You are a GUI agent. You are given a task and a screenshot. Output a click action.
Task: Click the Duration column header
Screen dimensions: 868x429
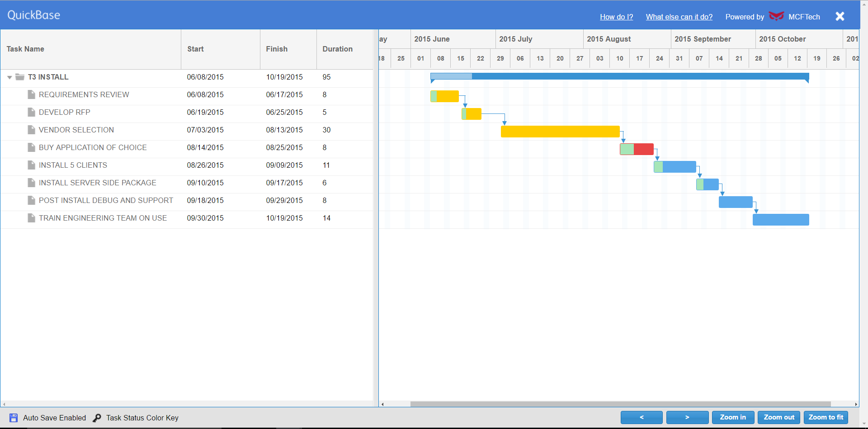345,49
